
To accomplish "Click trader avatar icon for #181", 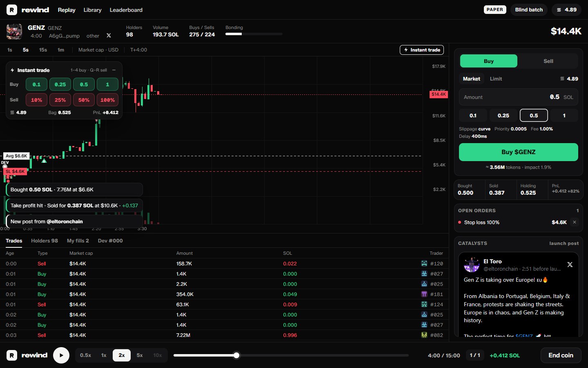I will (424, 294).
